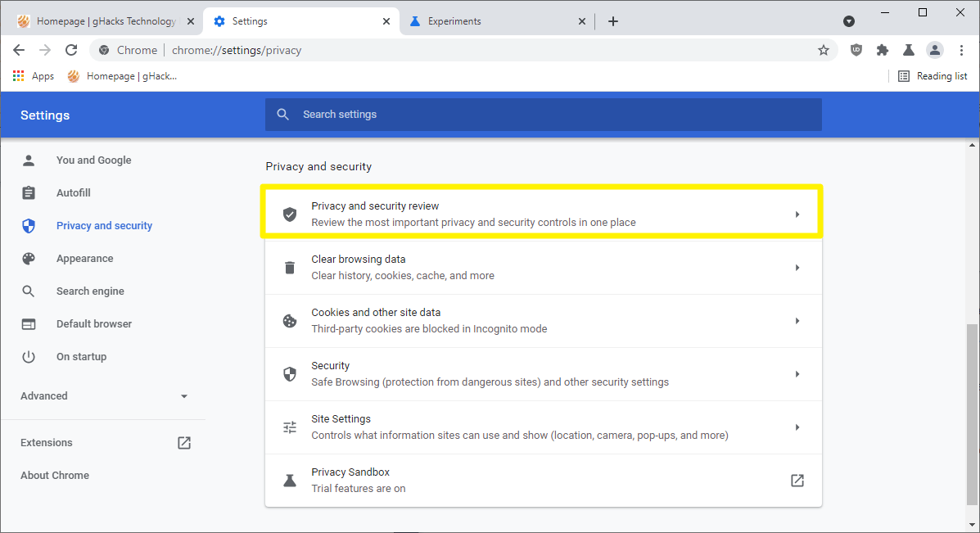Image resolution: width=980 pixels, height=533 pixels.
Task: Click the Chrome site info icon in address bar
Action: pyautogui.click(x=104, y=50)
